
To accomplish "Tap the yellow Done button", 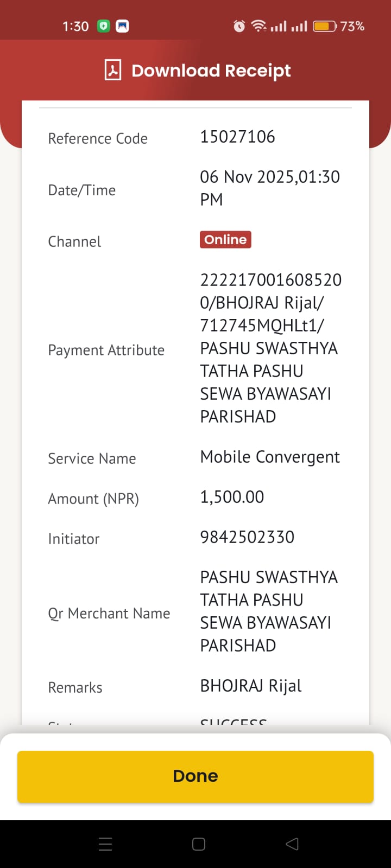I will coord(195,776).
